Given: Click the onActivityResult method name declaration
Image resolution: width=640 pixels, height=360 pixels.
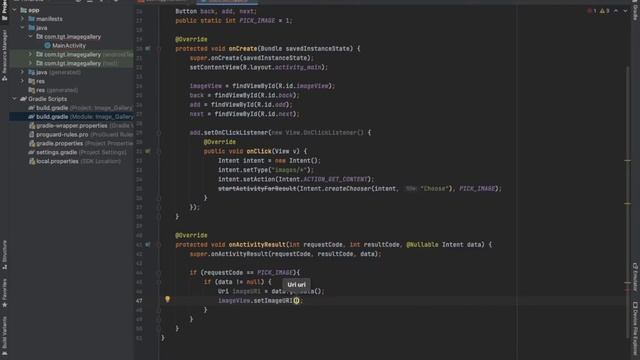Looking at the screenshot, I should coord(257,244).
